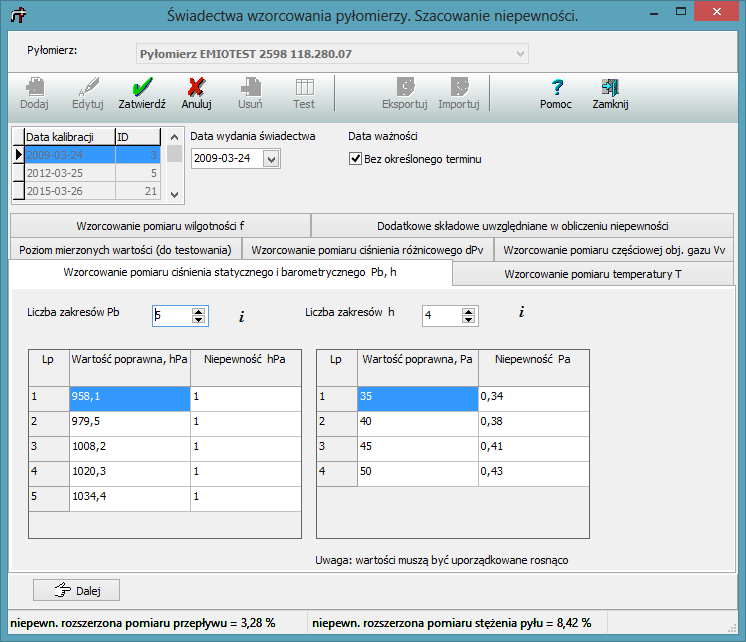Click the Usuń delete icon
Screen dimensions: 746x642
pyautogui.click(x=251, y=88)
